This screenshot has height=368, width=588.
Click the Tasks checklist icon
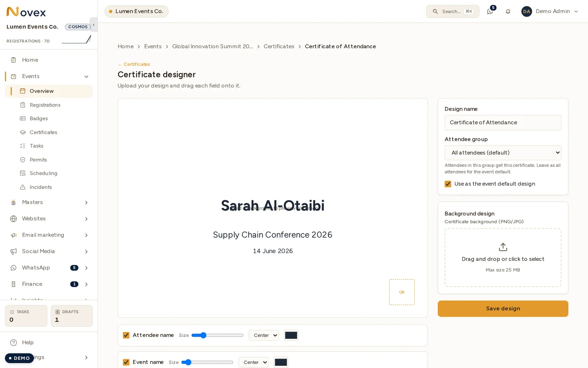pyautogui.click(x=23, y=146)
